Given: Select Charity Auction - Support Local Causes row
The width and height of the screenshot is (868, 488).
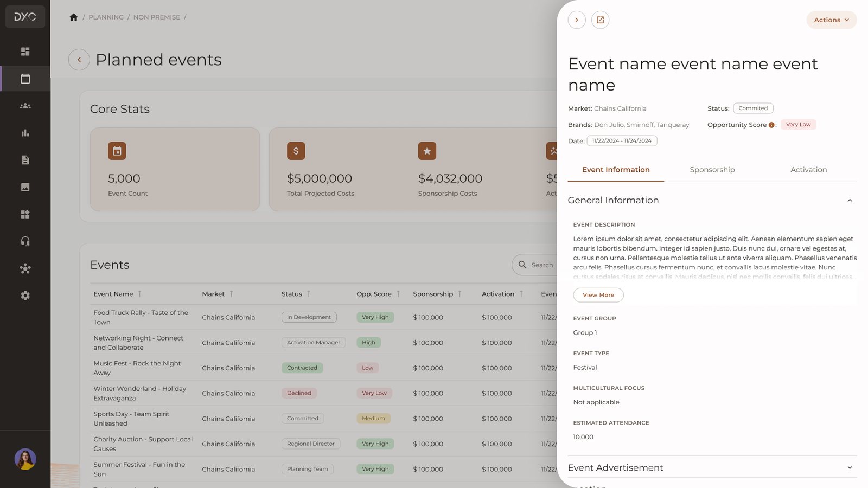Looking at the screenshot, I should click(323, 444).
